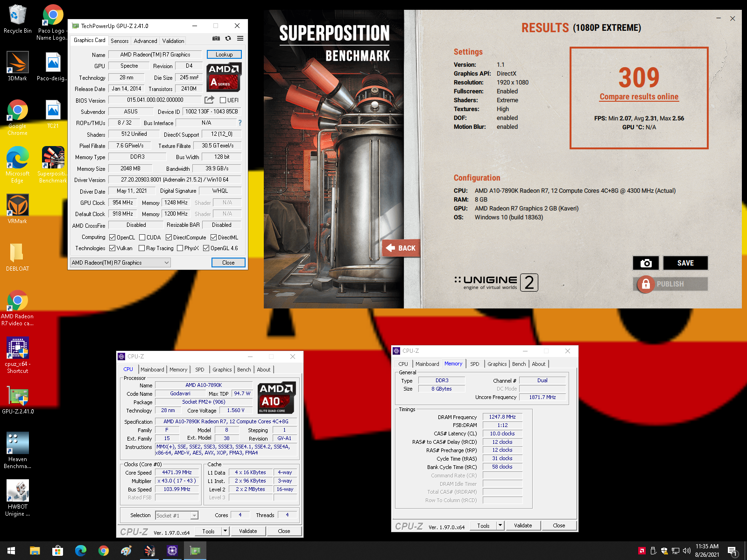Click Close in the right CPU-Z window
This screenshot has height=560, width=747.
pyautogui.click(x=559, y=525)
